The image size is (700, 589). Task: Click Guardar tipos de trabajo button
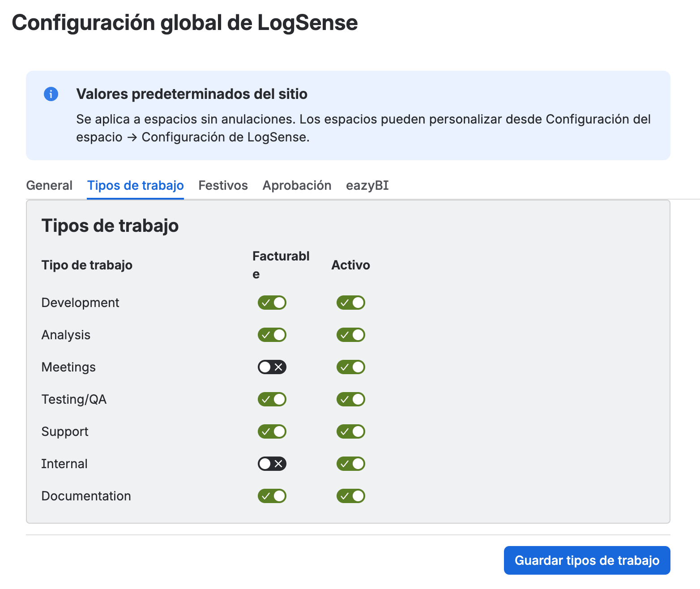point(587,560)
